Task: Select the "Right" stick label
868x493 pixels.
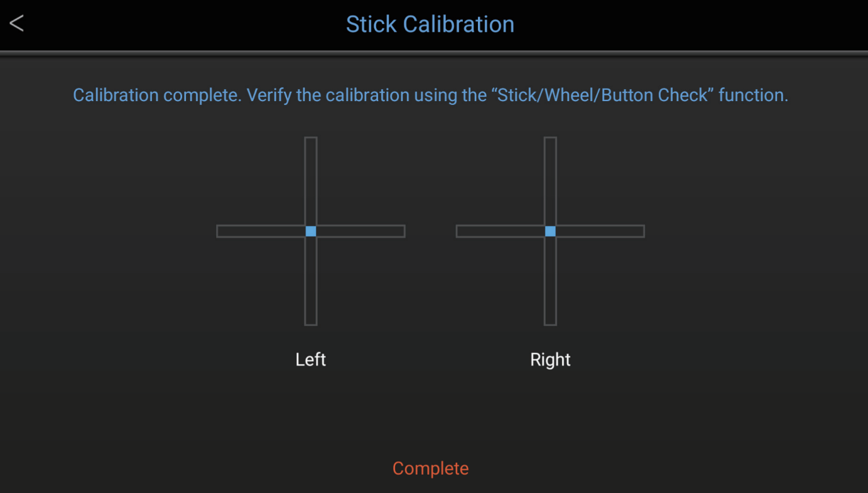Action: 550,360
